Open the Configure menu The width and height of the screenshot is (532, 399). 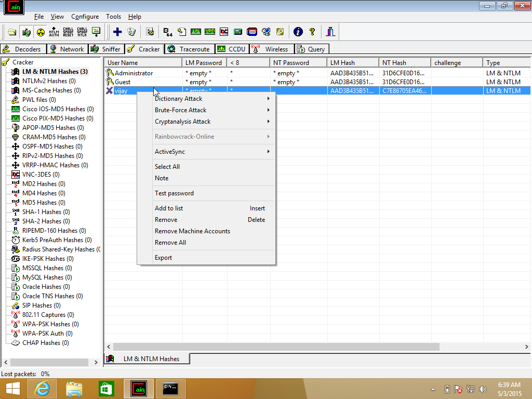(85, 17)
